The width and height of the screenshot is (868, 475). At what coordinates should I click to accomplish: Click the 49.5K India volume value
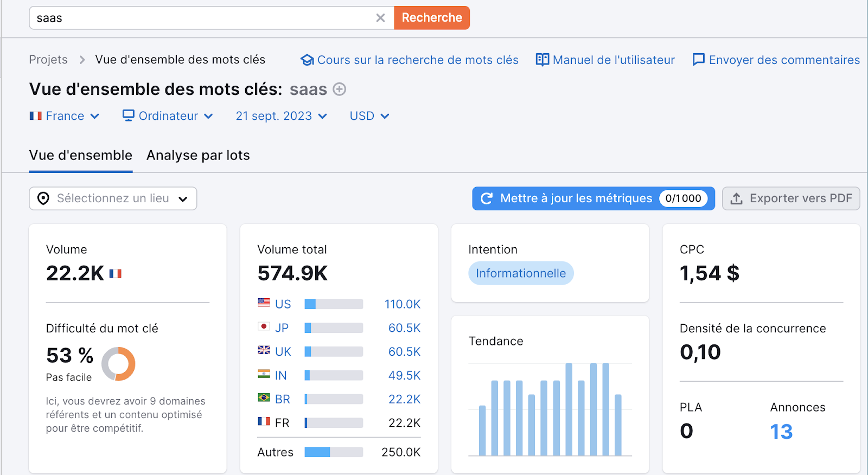pos(404,375)
